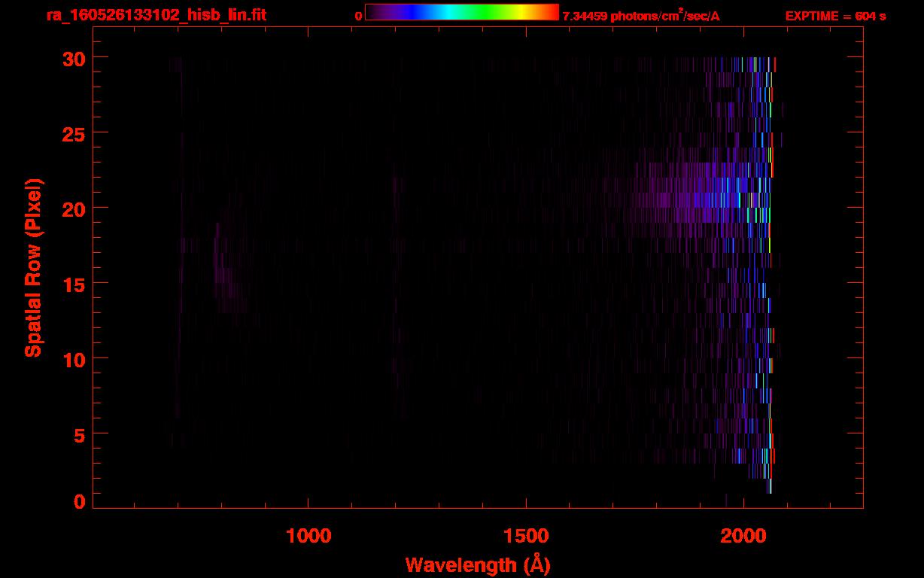
Task: Click the Spatial Row (Pixel) axis label
Action: [x=32, y=268]
